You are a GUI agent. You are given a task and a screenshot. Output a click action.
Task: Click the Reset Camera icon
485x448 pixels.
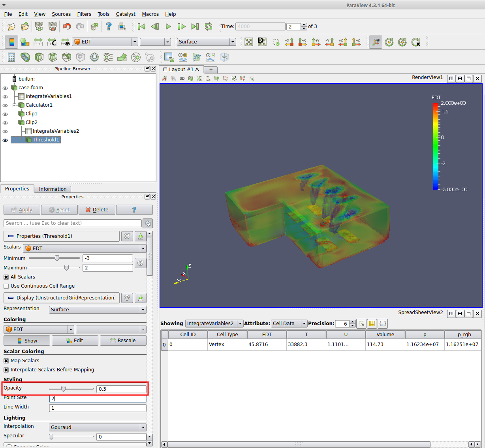[249, 42]
